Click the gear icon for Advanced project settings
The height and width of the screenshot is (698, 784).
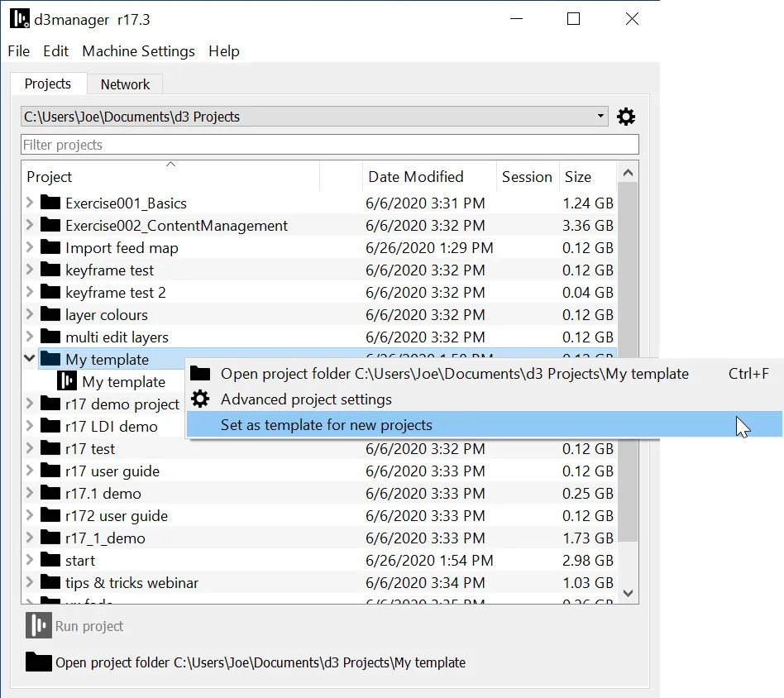click(199, 398)
